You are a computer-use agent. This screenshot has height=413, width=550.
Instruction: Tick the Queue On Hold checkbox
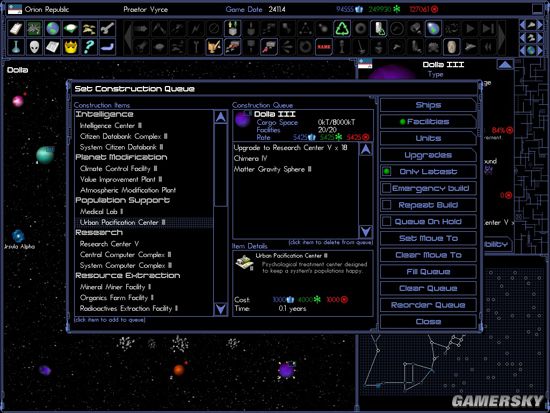(387, 221)
